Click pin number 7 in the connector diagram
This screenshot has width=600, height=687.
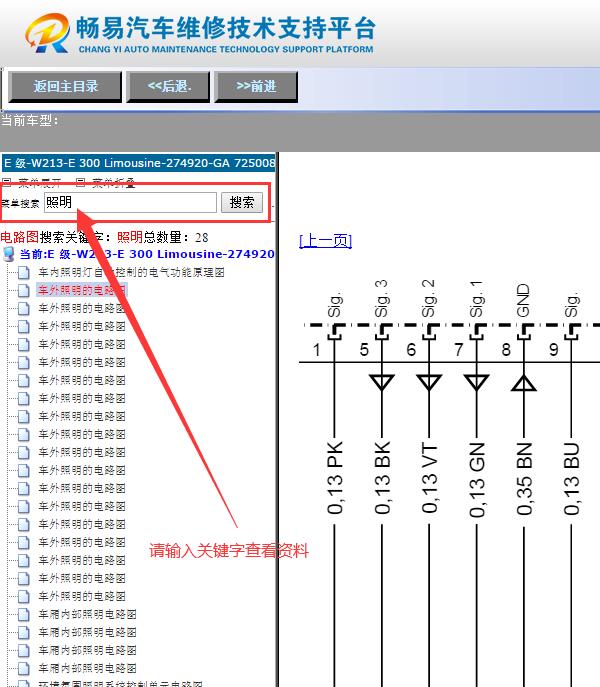(459, 350)
